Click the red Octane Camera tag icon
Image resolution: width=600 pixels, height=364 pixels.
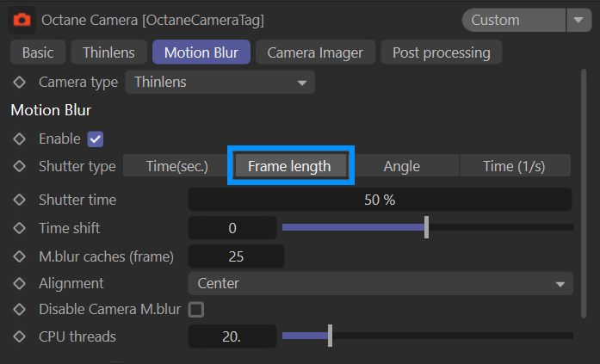22,19
